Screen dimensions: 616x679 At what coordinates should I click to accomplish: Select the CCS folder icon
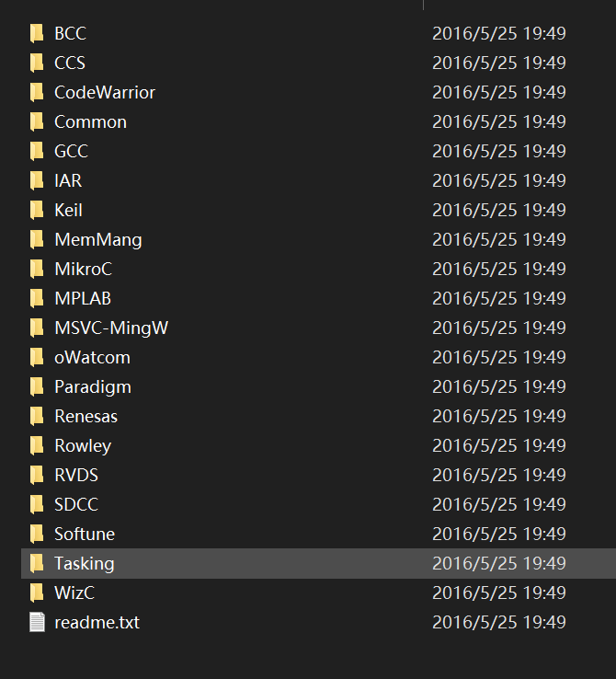[x=37, y=63]
